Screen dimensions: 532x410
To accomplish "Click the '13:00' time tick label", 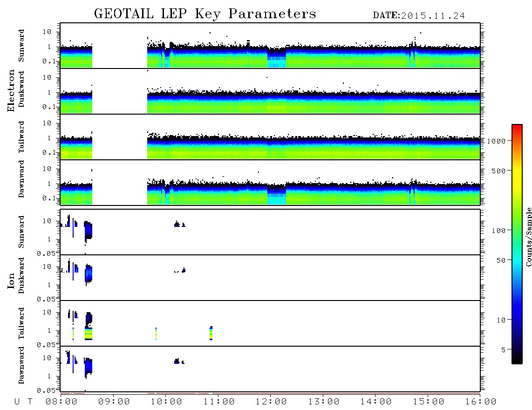I will [324, 402].
